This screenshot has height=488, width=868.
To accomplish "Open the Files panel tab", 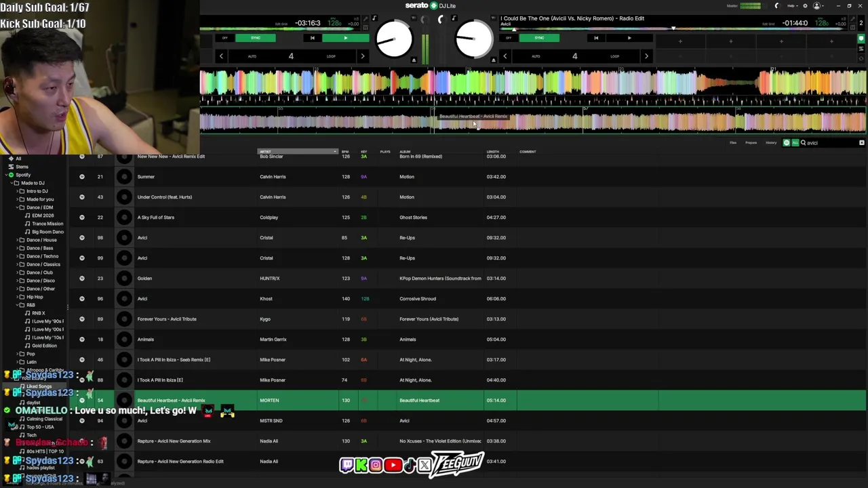I will click(x=733, y=143).
